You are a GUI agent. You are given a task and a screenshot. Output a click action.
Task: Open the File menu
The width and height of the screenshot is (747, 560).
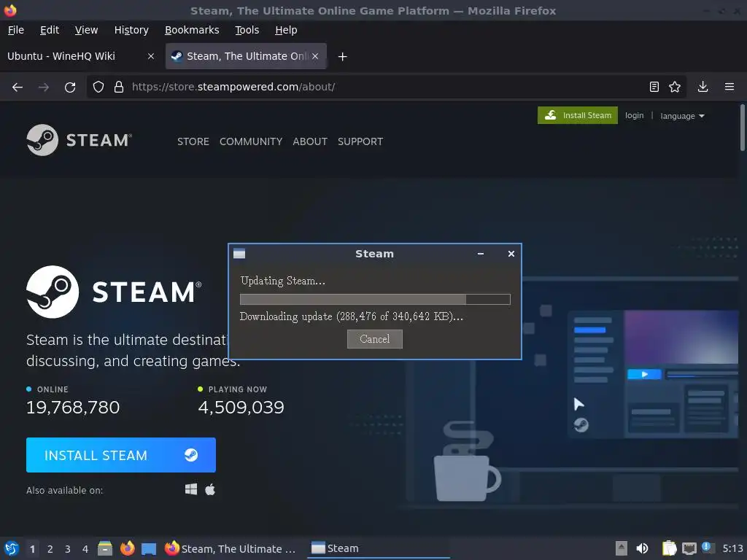tap(16, 30)
